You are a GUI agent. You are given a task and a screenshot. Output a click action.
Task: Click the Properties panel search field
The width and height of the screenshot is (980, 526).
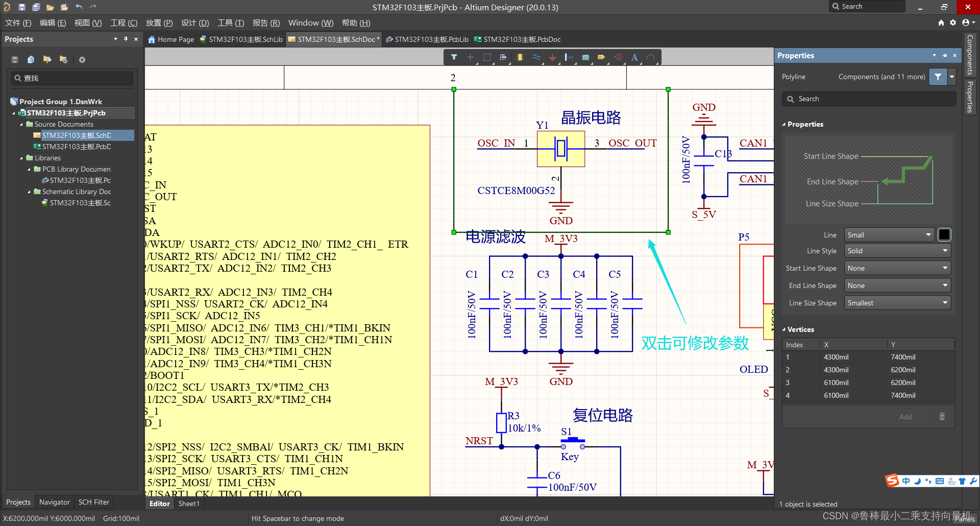tap(869, 99)
